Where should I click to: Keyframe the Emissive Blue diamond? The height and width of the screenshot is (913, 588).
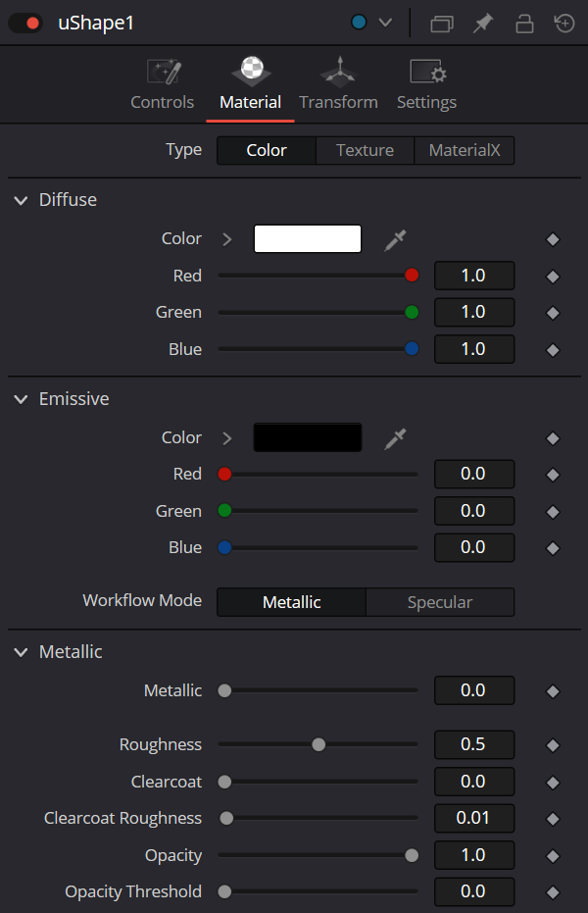553,548
